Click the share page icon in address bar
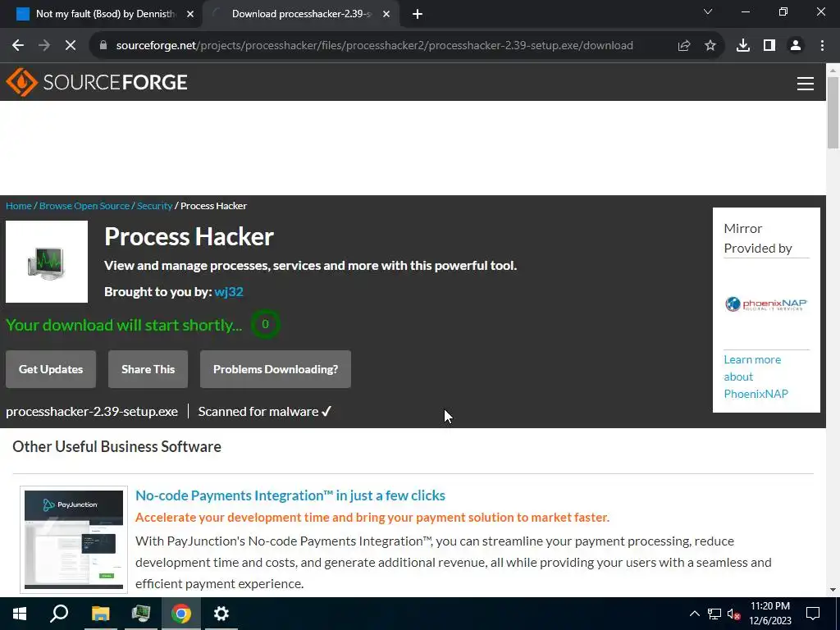Viewport: 840px width, 630px height. click(x=684, y=46)
